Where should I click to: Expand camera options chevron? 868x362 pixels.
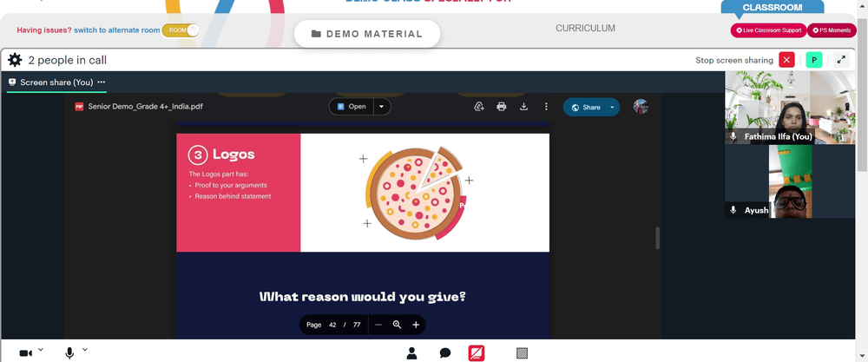pos(41,349)
